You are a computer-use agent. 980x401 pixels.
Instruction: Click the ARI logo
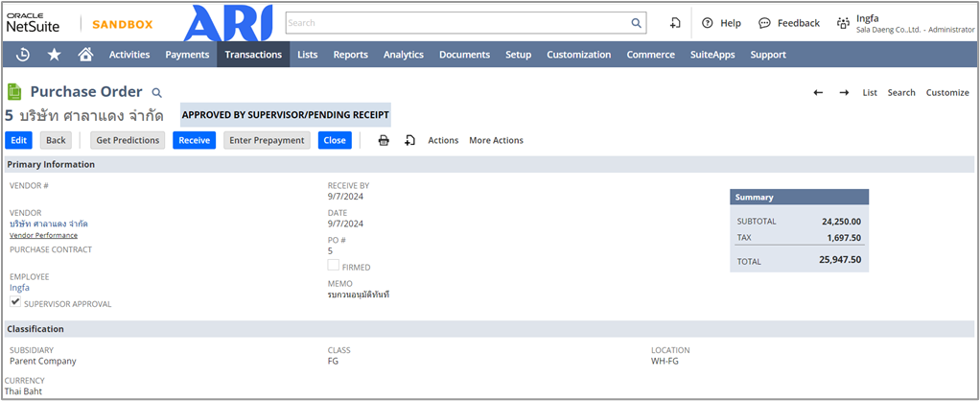[229, 23]
